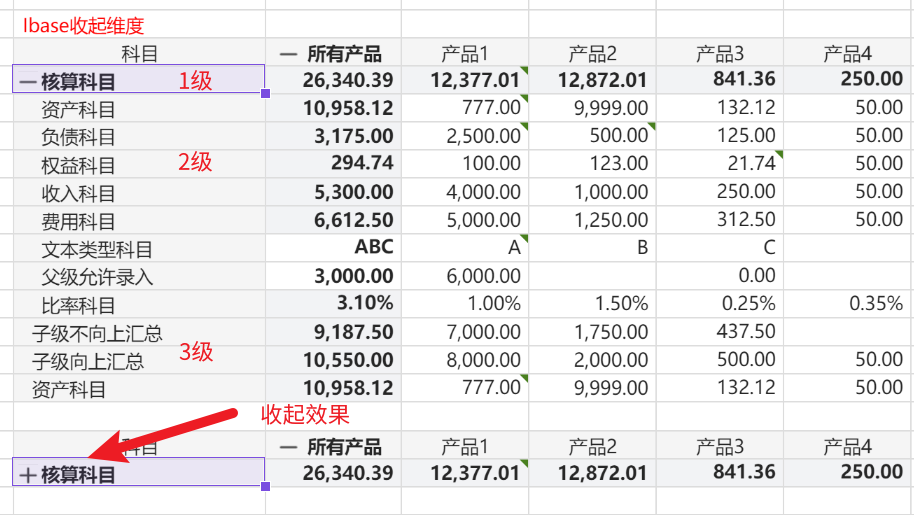Click 1,000.00 in 收入科目 row
Viewport: 914px width, 515px height.
coord(611,192)
